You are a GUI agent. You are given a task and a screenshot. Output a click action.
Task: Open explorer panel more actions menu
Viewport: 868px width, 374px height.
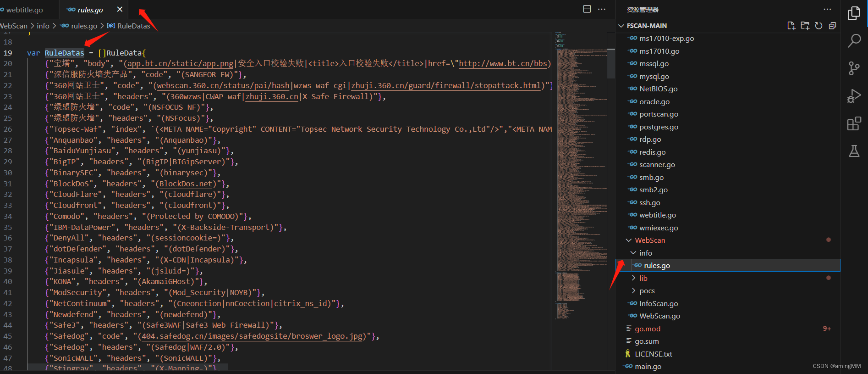[827, 9]
